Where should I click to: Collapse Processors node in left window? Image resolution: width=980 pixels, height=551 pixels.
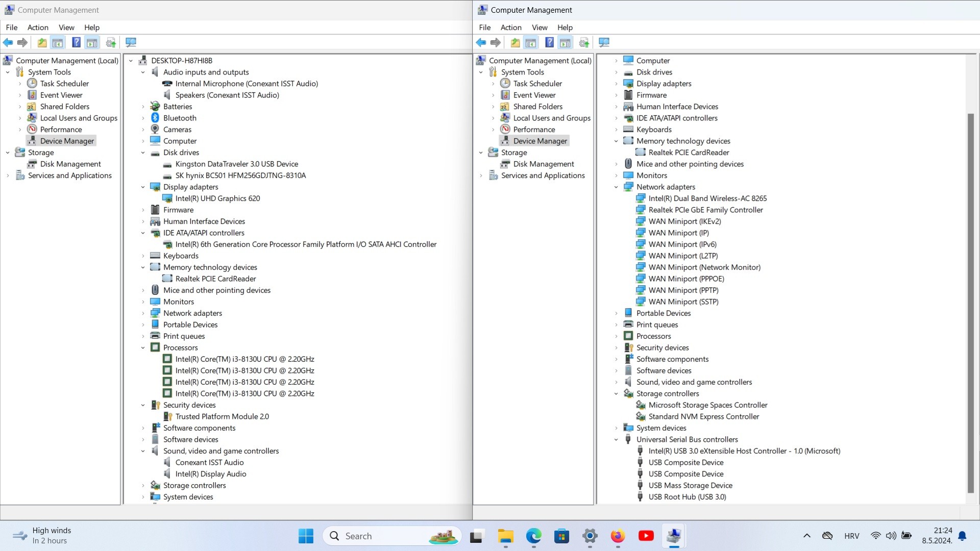[143, 347]
